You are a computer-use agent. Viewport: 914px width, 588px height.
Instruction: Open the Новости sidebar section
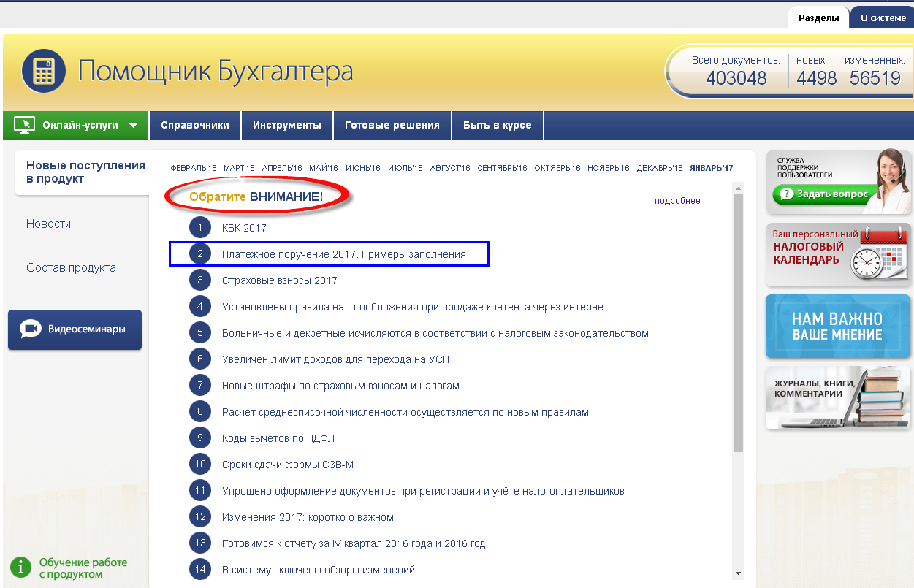tap(48, 224)
